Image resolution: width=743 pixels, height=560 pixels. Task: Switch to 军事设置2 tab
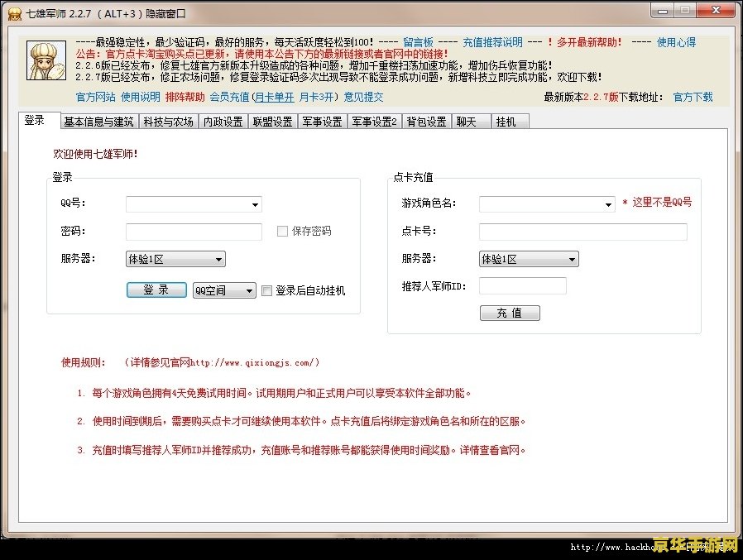coord(374,122)
